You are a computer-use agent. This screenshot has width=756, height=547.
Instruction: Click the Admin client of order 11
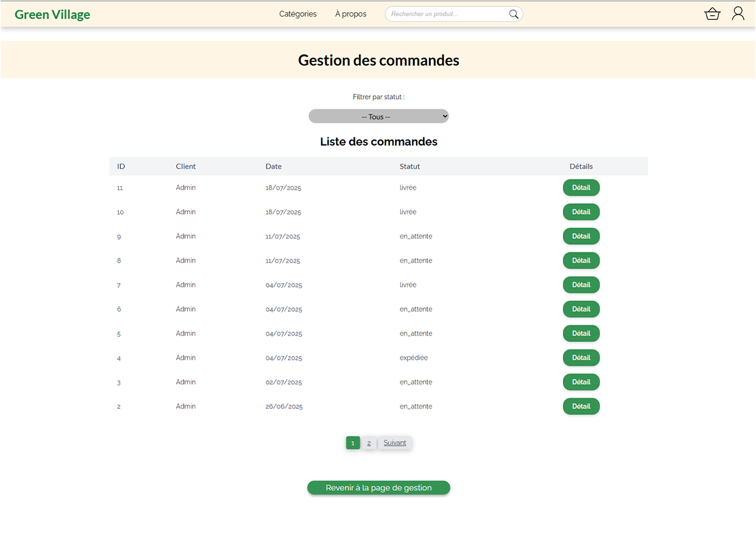[x=185, y=187]
